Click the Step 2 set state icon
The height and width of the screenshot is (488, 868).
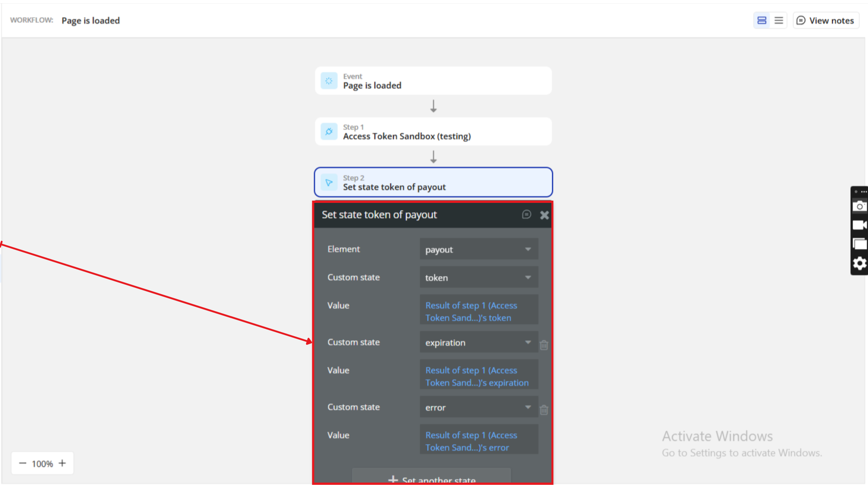[x=329, y=183]
